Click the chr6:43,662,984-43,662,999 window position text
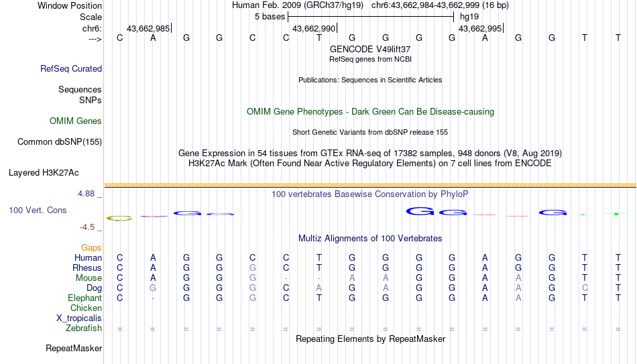Viewport: 637px width, 364px height. [440, 5]
